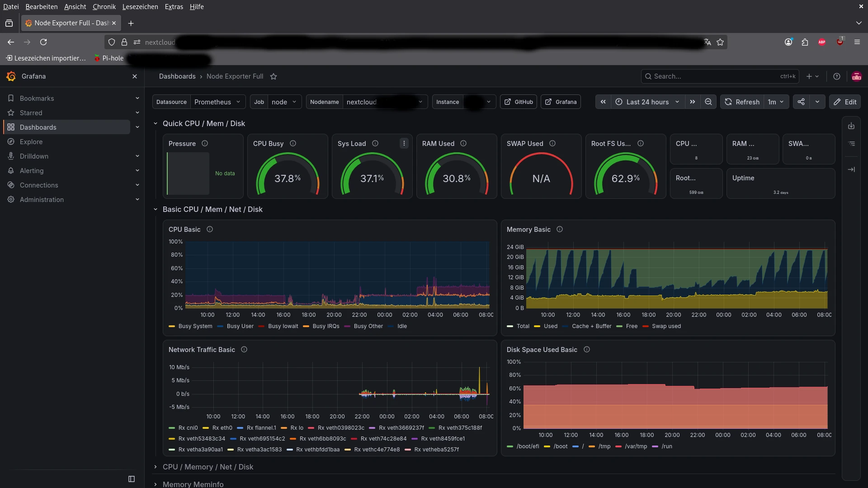This screenshot has height=488, width=868.
Task: Click the Network Traffic Basic info icon
Action: [244, 349]
